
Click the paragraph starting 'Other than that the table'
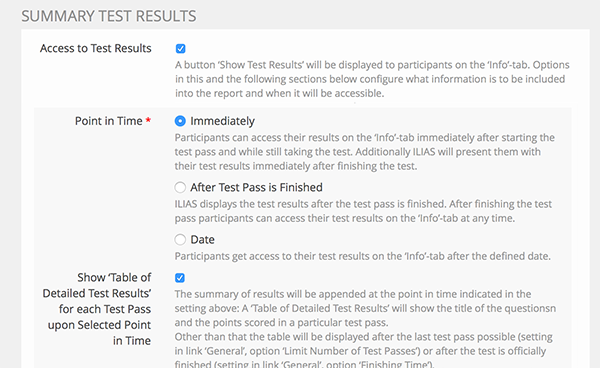pyautogui.click(x=364, y=351)
